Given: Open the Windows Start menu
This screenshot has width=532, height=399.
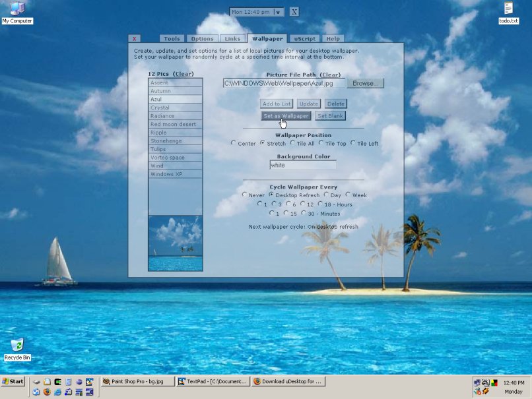Looking at the screenshot, I should tap(13, 381).
